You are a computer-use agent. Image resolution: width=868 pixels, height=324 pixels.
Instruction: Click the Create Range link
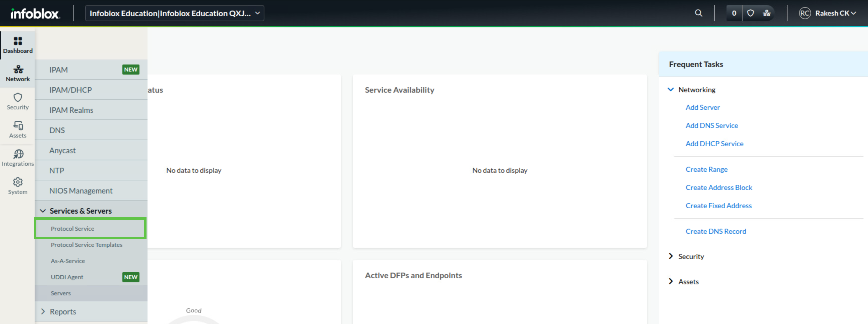coord(706,169)
